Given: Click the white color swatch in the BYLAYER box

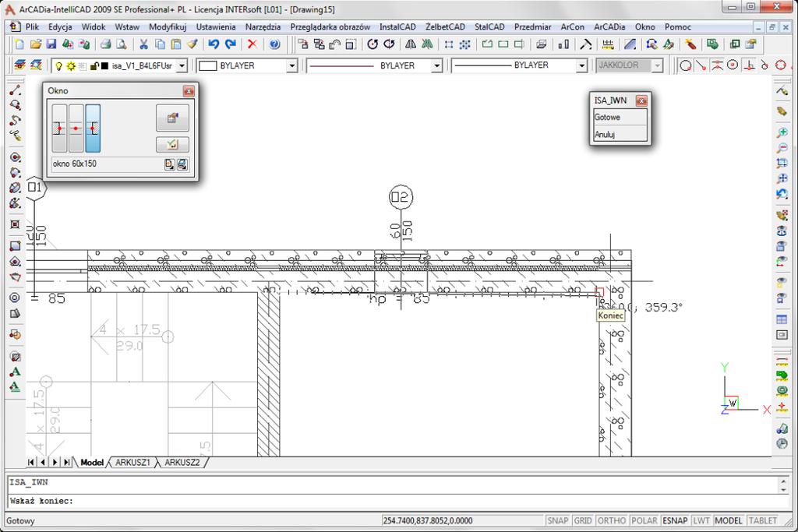Looking at the screenshot, I should (207, 65).
